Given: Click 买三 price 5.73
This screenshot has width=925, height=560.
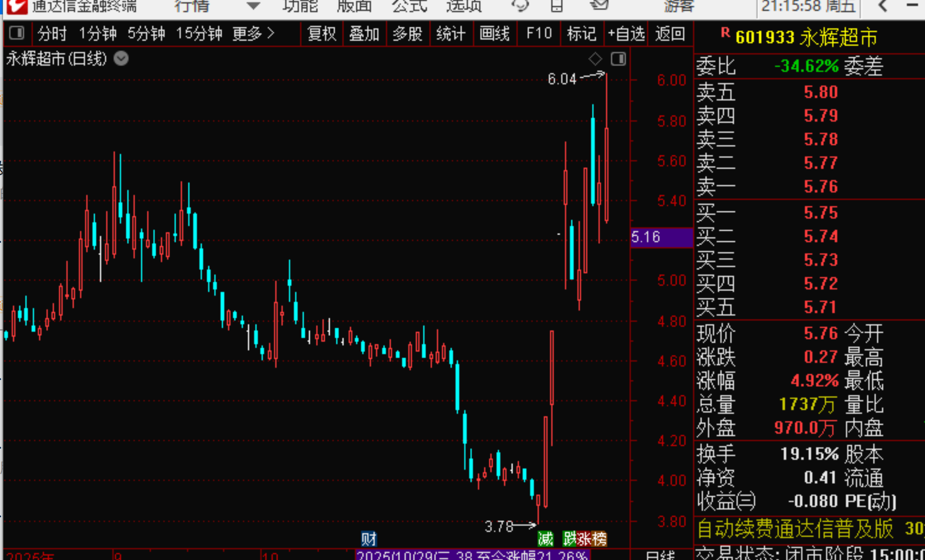Looking at the screenshot, I should coord(821,260).
